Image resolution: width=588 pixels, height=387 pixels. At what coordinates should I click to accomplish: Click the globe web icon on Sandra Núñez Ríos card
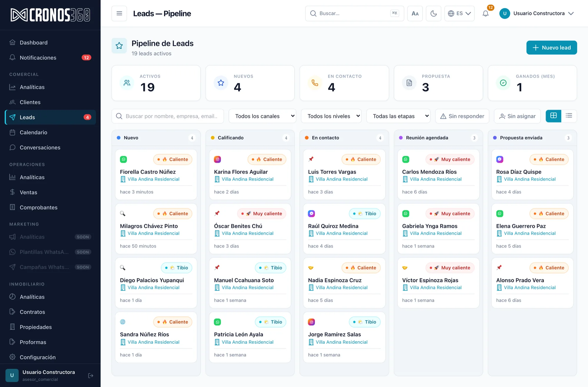click(123, 322)
